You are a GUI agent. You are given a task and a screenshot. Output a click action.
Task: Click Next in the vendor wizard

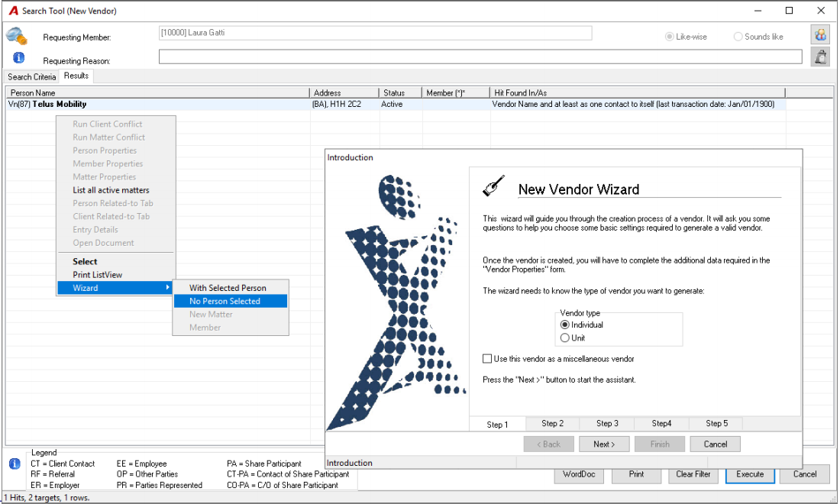pyautogui.click(x=604, y=444)
